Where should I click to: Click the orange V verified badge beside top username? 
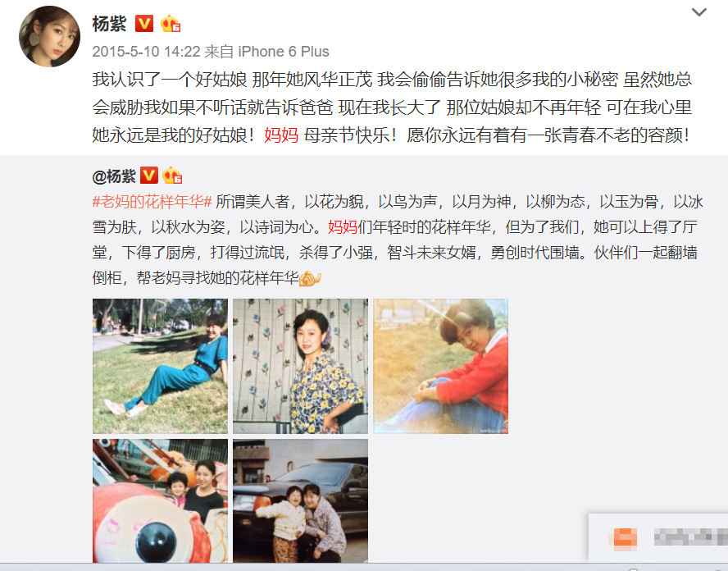coord(144,23)
